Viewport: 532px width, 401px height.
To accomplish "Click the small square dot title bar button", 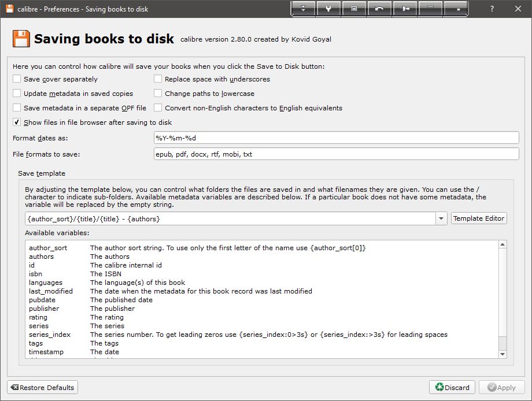I will (x=456, y=9).
